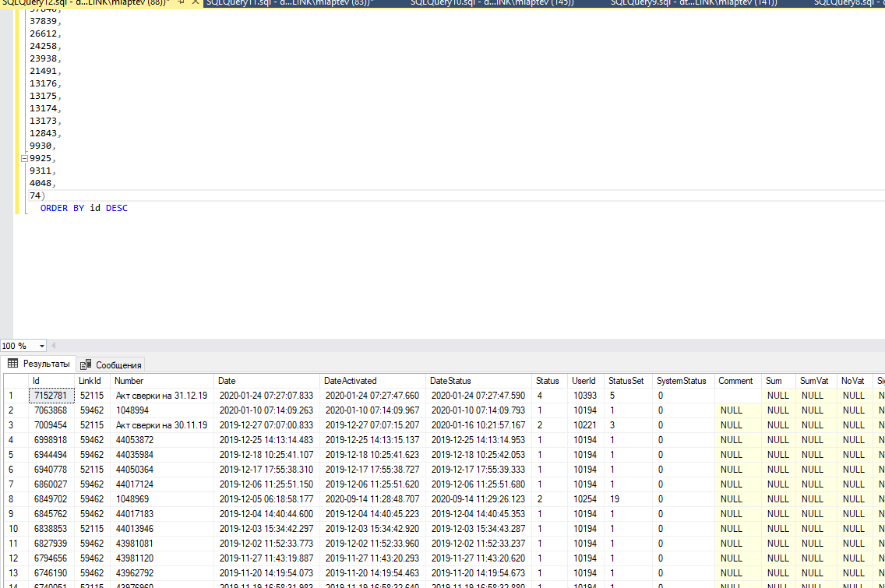Select the Comment column header
885x588 pixels.
click(738, 381)
